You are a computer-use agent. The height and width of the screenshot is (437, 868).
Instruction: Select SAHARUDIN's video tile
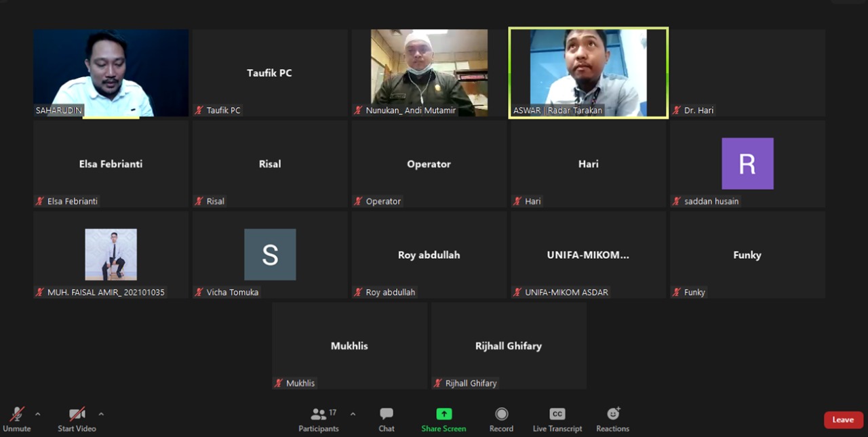click(111, 72)
